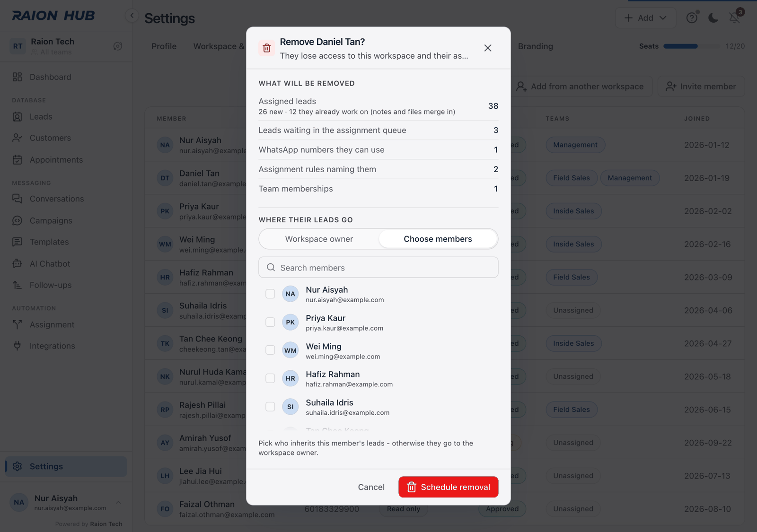Open the Appointments calendar icon
The width and height of the screenshot is (757, 532).
[18, 160]
